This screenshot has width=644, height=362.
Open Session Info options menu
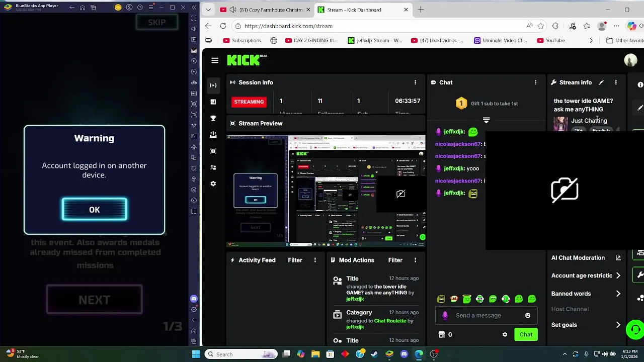coord(415,82)
